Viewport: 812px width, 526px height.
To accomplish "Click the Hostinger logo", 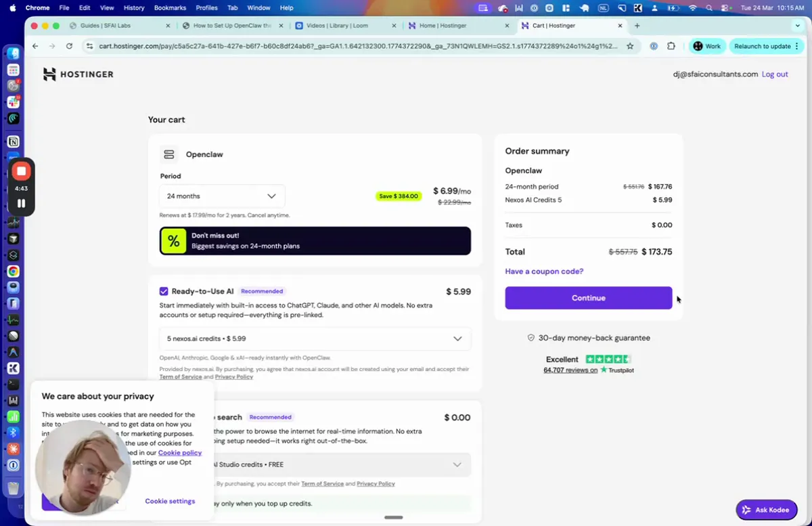I will (78, 74).
